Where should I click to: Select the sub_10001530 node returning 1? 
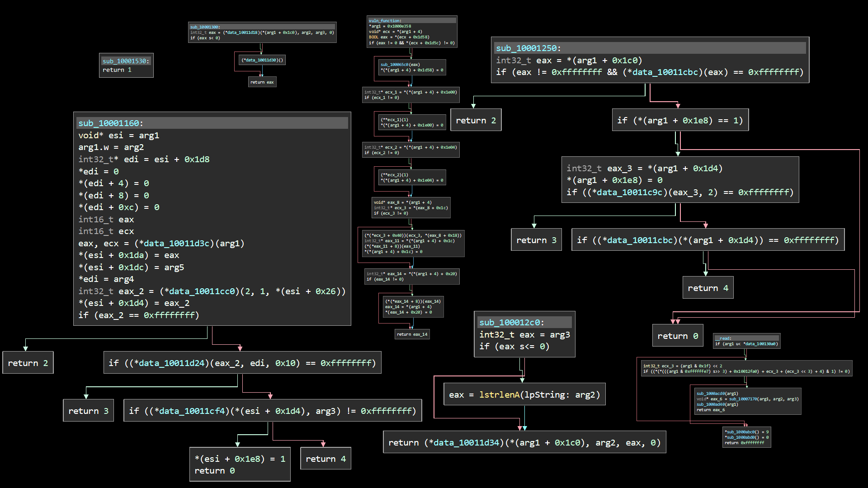tap(126, 65)
